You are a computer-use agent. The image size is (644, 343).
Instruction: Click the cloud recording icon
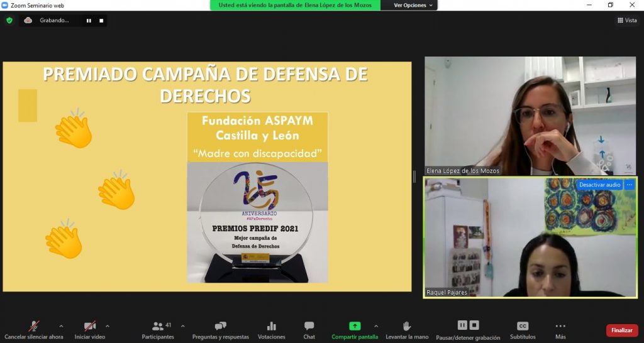[28, 20]
